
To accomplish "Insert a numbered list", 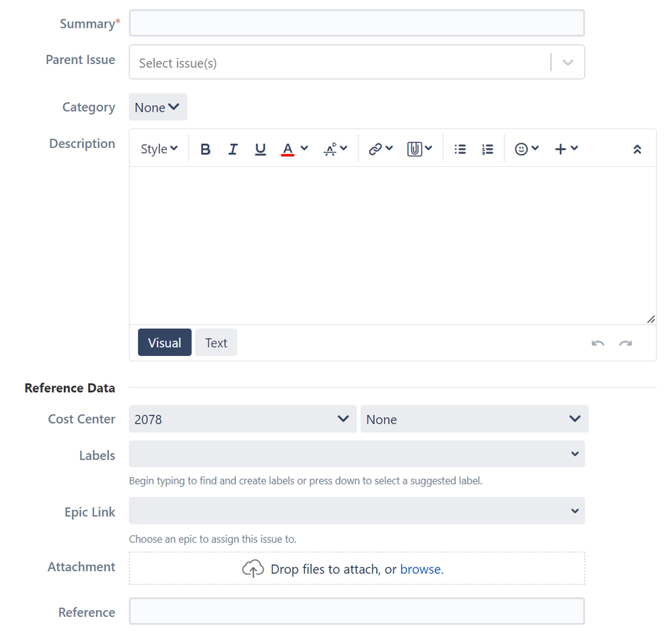I will click(x=487, y=149).
